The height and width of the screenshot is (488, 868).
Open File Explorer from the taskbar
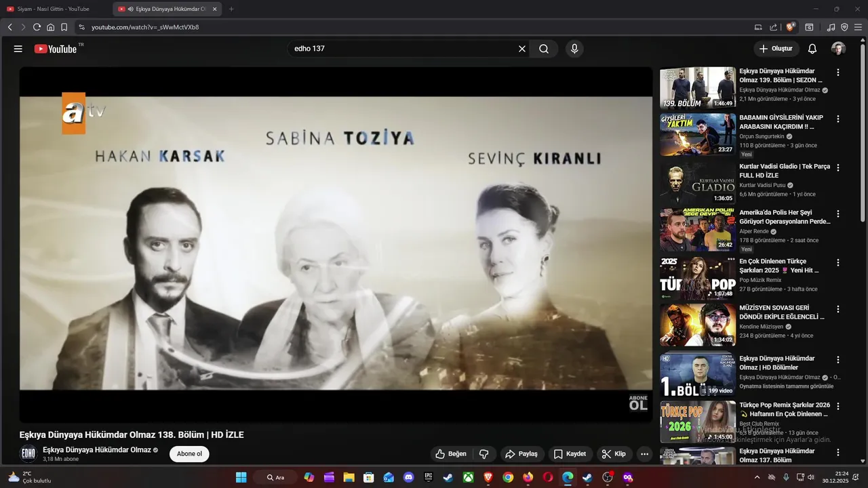(349, 477)
